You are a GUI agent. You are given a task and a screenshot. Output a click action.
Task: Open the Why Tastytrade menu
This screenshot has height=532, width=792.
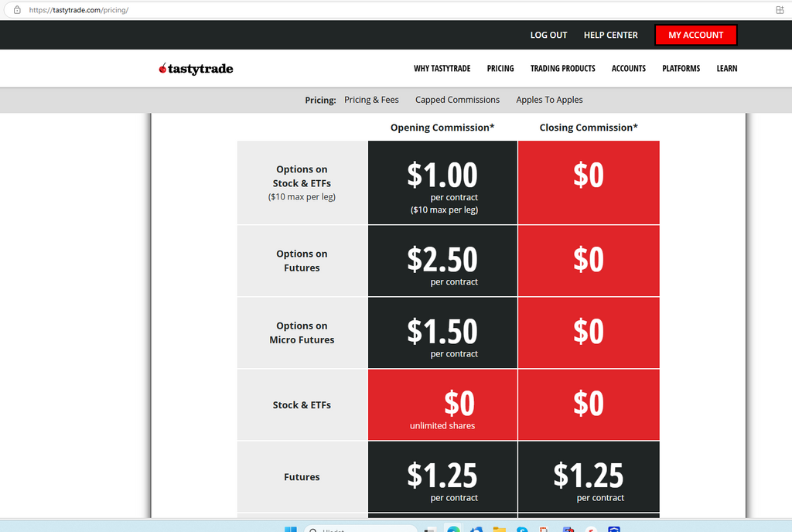pyautogui.click(x=442, y=69)
